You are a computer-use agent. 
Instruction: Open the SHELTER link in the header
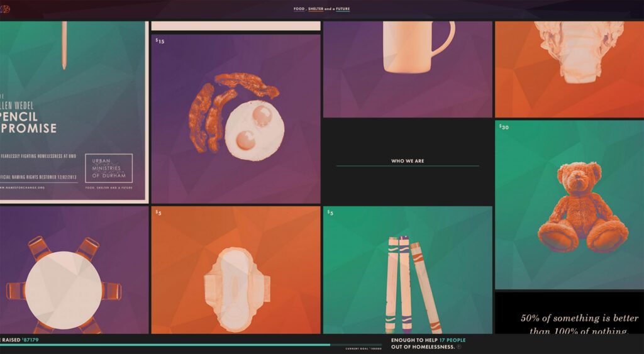(316, 9)
